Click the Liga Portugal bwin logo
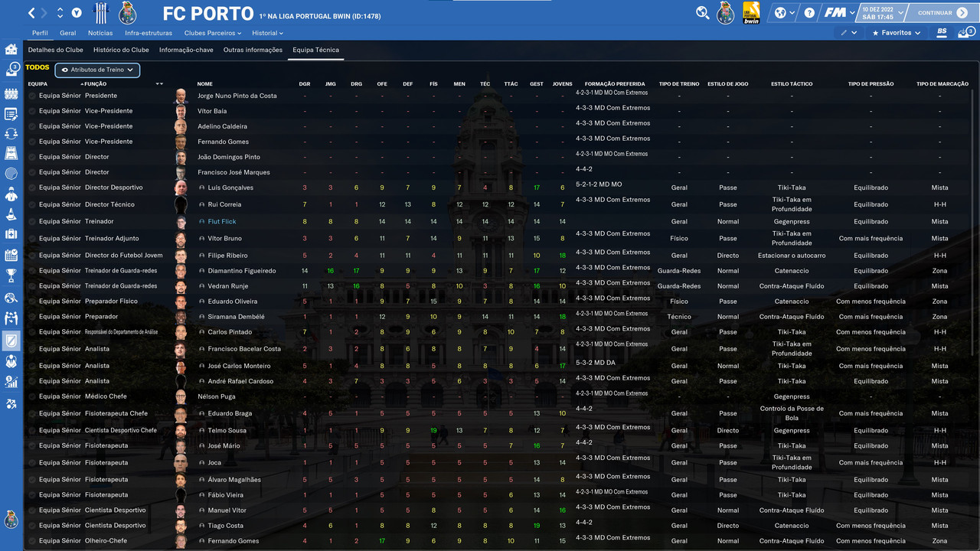The width and height of the screenshot is (980, 551). coord(752,13)
